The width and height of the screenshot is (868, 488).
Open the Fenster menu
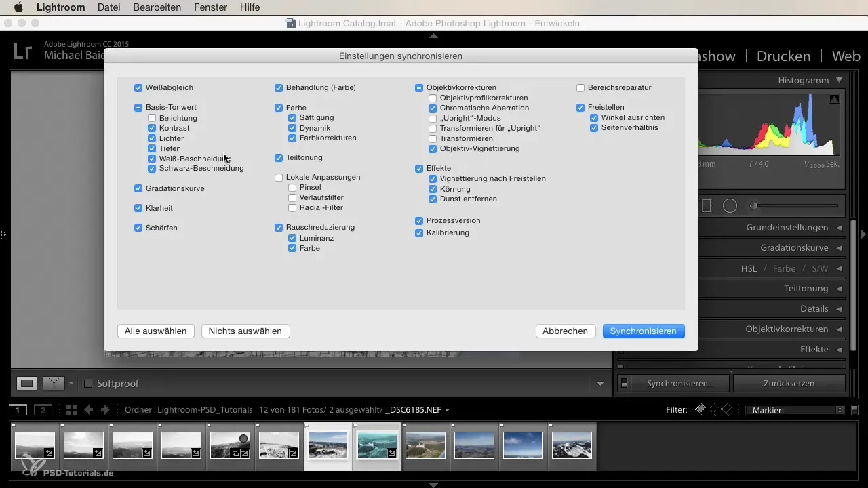pos(211,7)
